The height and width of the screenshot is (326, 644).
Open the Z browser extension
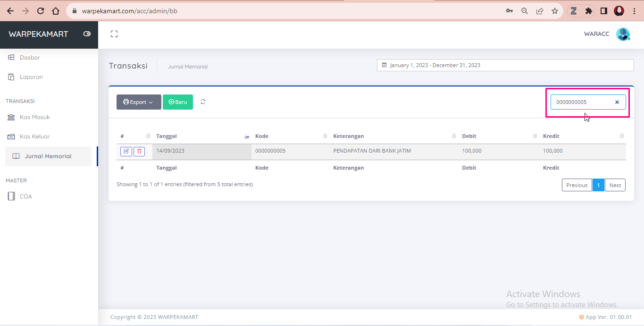[574, 11]
